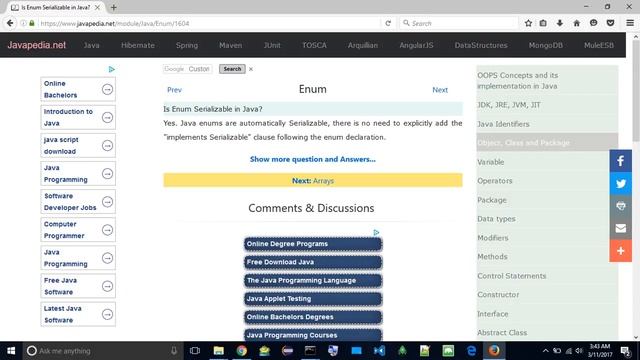
Task: Expand the Latest Java Software ad arrow
Action: (107, 314)
